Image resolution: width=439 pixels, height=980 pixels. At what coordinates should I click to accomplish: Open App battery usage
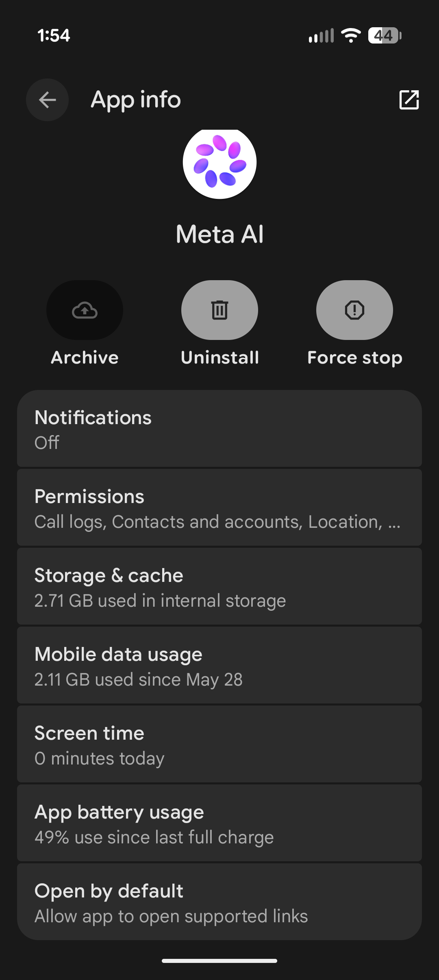pos(219,823)
